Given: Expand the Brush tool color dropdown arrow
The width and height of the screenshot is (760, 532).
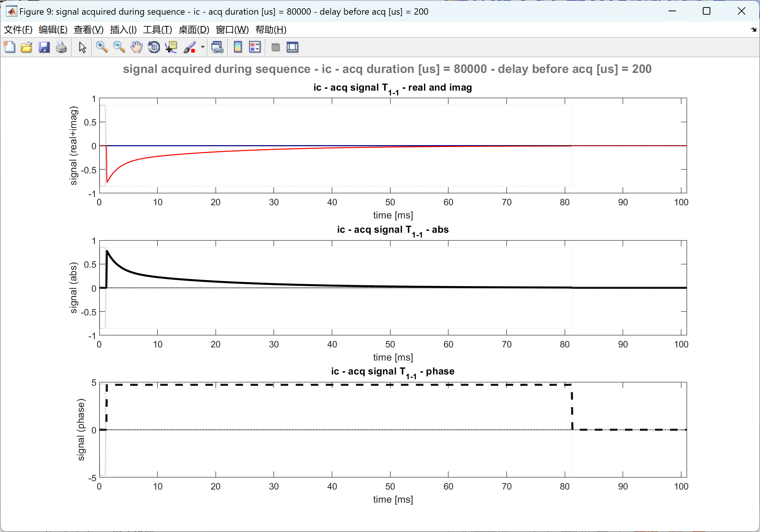Looking at the screenshot, I should pos(203,47).
